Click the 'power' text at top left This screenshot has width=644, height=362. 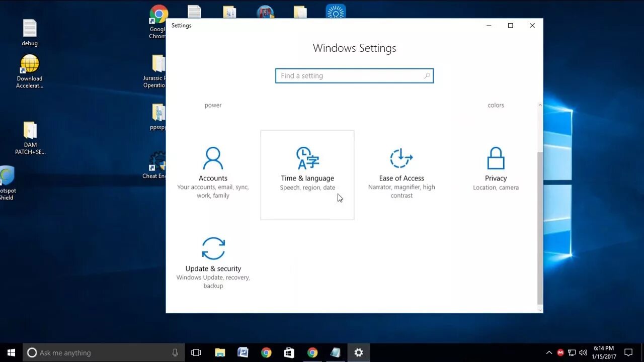(x=213, y=105)
